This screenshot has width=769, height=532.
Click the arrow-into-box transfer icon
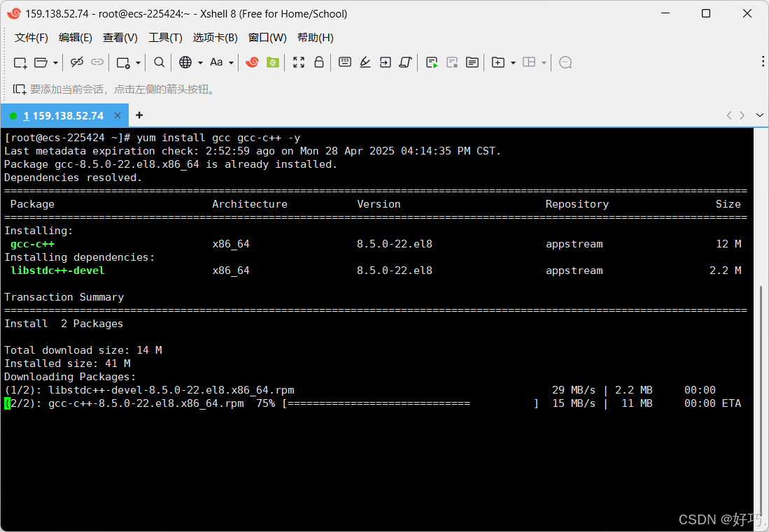tap(386, 62)
